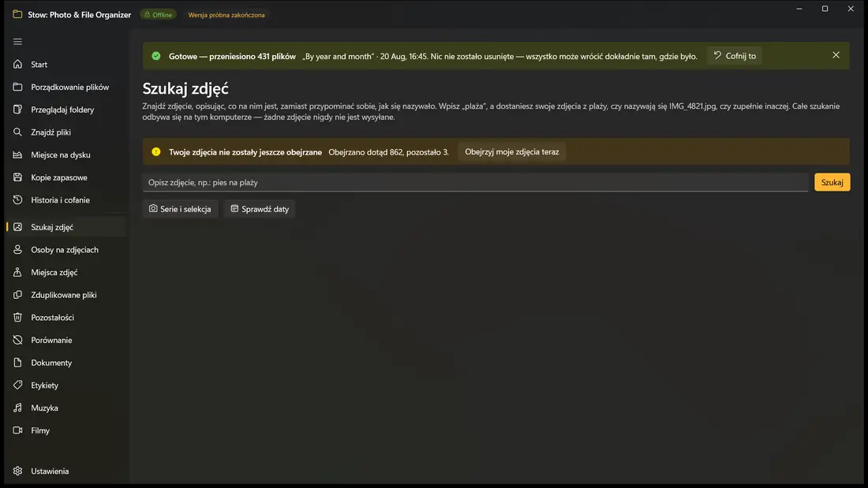The image size is (868, 488).
Task: Click the yellow warning icon in banner
Action: (156, 151)
